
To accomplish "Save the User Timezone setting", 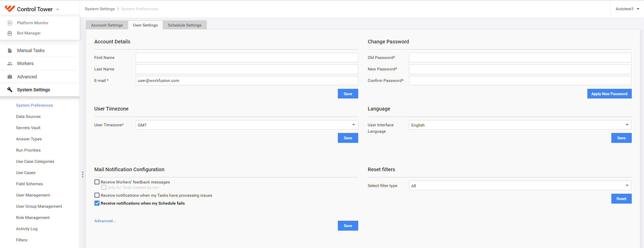I will [348, 138].
